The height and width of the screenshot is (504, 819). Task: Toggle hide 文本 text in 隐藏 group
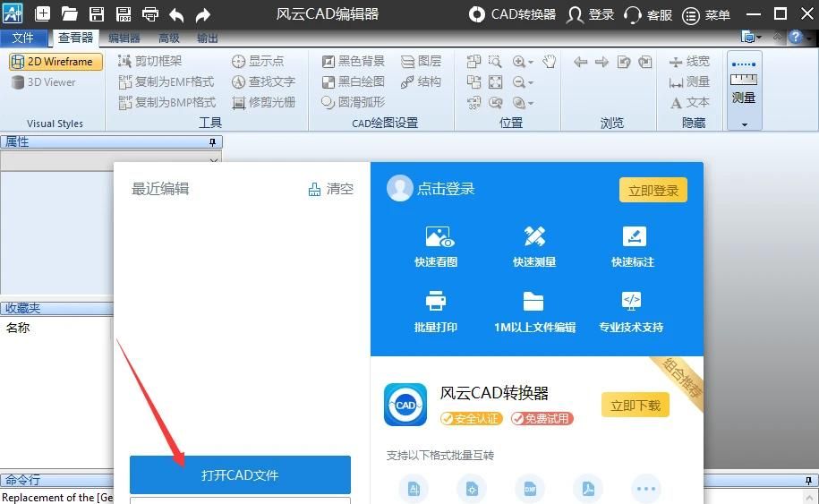pos(689,102)
